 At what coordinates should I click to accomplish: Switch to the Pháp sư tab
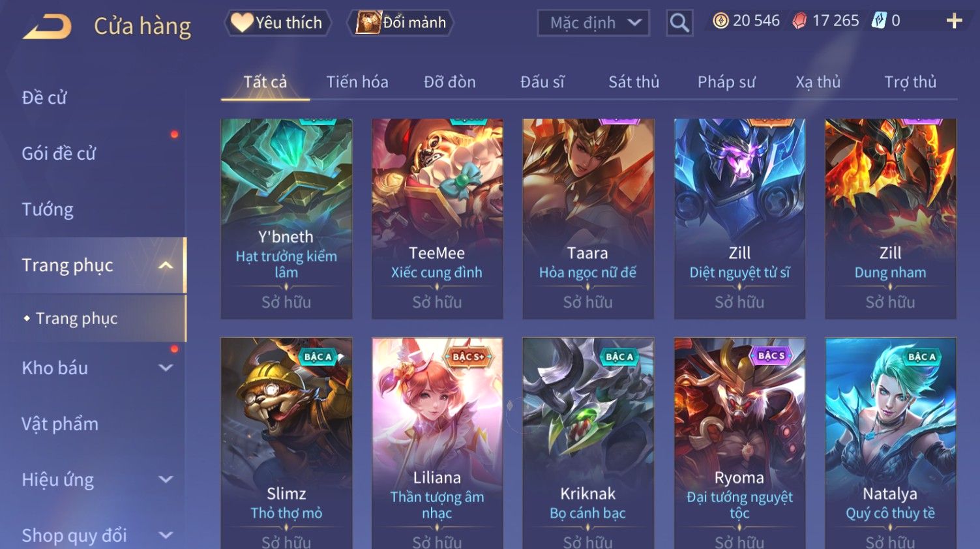(x=726, y=82)
